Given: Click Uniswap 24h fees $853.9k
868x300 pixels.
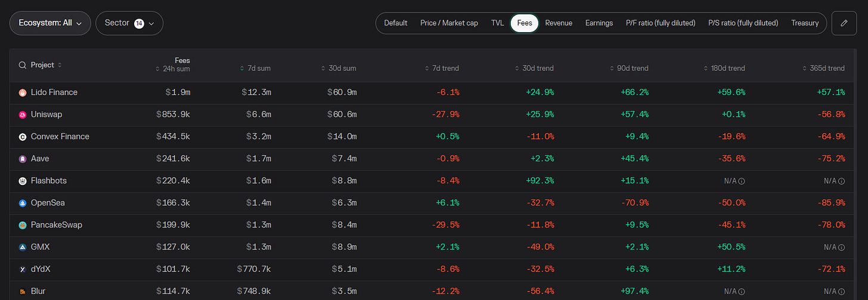Looking at the screenshot, I should pos(173,115).
